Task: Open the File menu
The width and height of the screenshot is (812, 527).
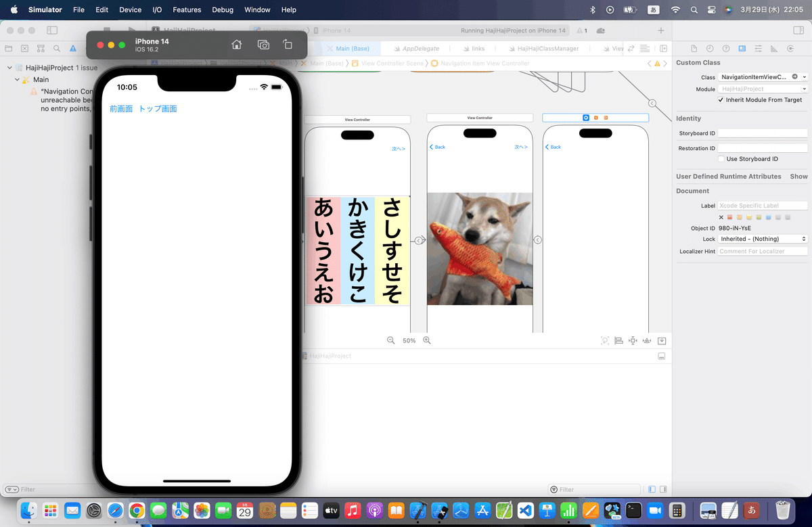Action: point(78,9)
